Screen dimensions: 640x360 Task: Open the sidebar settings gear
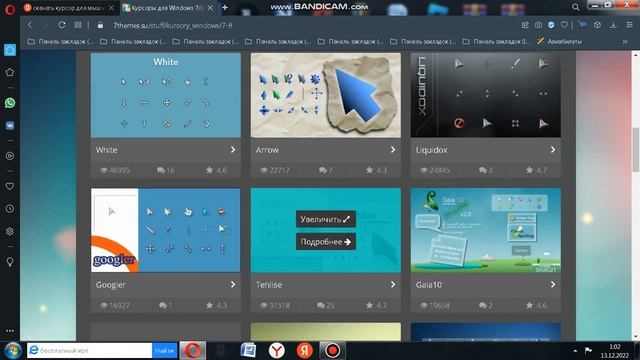point(10,231)
